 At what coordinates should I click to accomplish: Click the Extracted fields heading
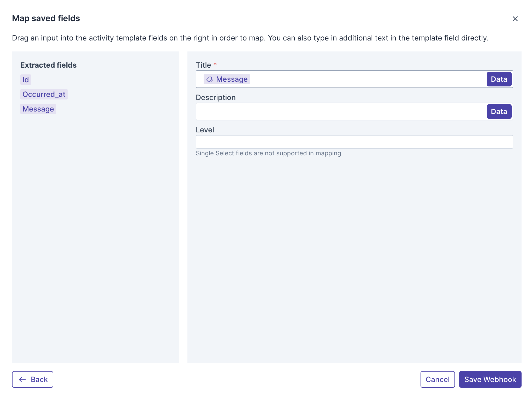click(x=49, y=65)
